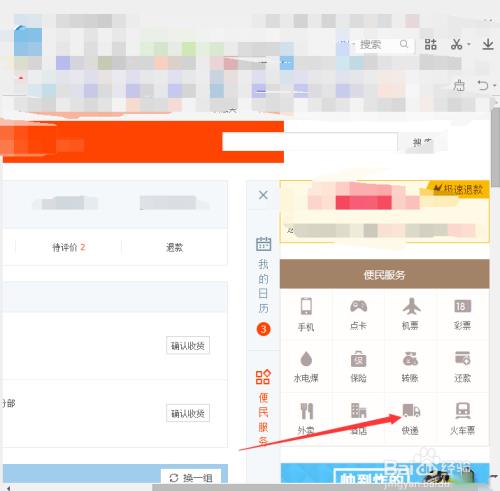Open the 转账 transfer service

(411, 367)
